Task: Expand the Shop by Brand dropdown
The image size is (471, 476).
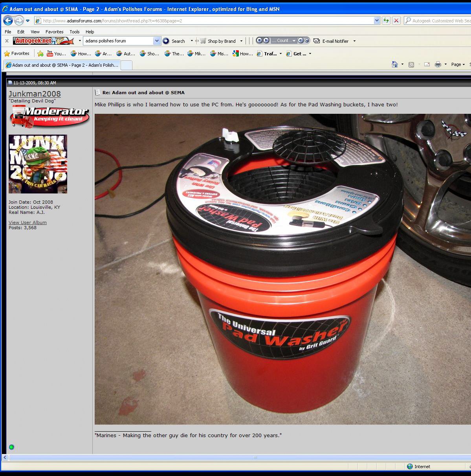Action: pyautogui.click(x=241, y=41)
